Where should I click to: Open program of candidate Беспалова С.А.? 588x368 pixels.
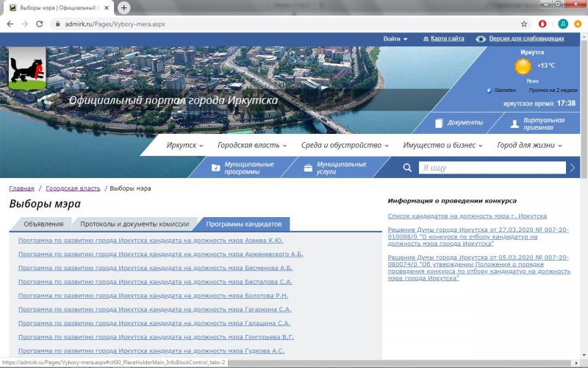(x=155, y=282)
